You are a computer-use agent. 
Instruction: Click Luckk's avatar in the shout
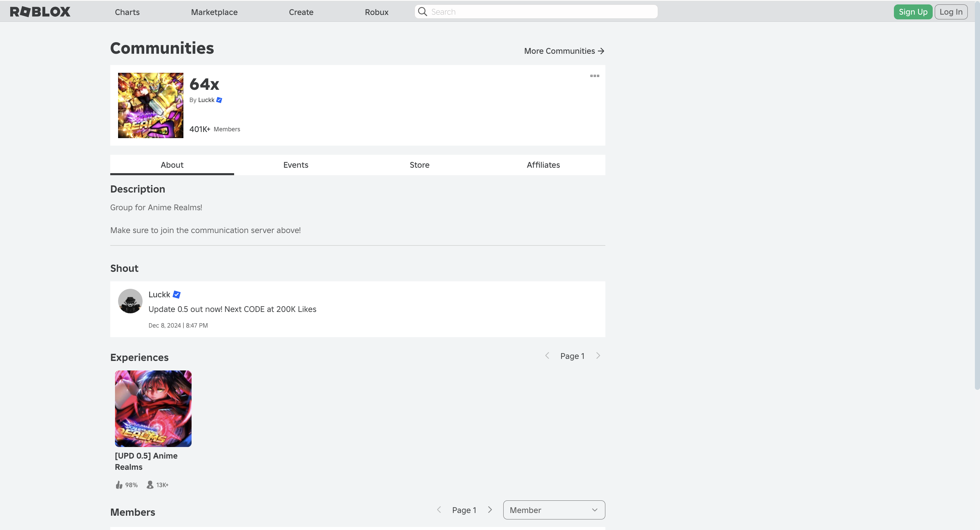point(130,301)
